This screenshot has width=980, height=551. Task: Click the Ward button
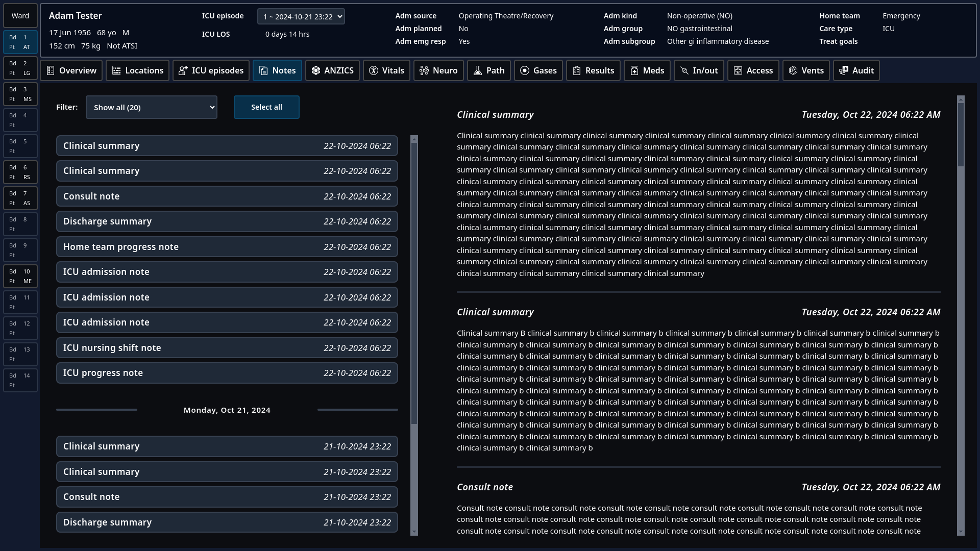pyautogui.click(x=20, y=16)
